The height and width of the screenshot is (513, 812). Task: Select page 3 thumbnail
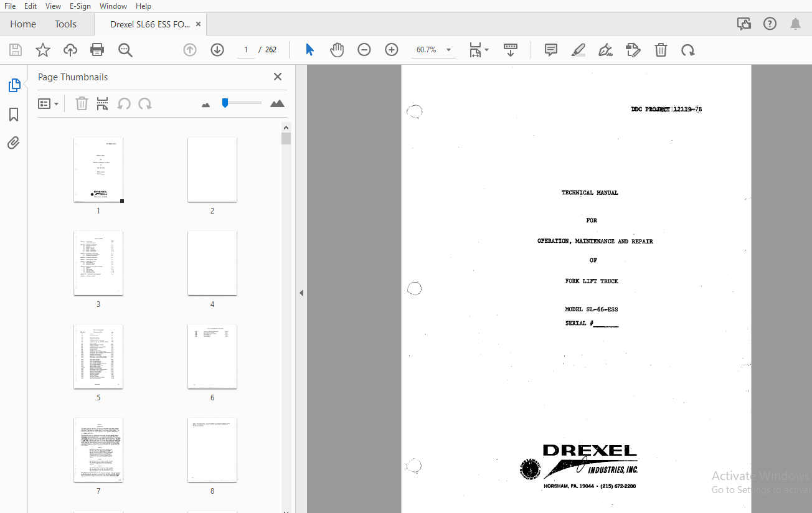click(98, 263)
